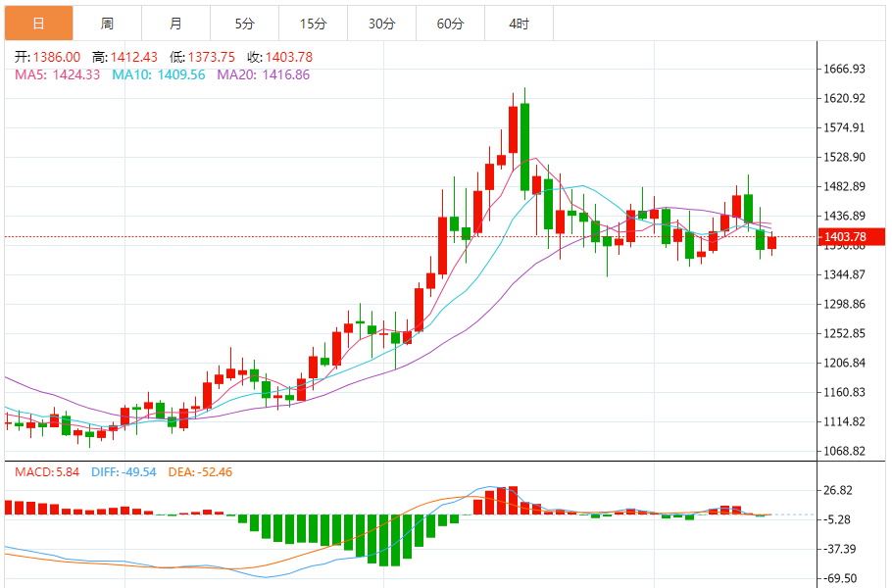Screen dimensions: 892x588
Task: Select the 15分 interval tab
Action: tap(313, 24)
